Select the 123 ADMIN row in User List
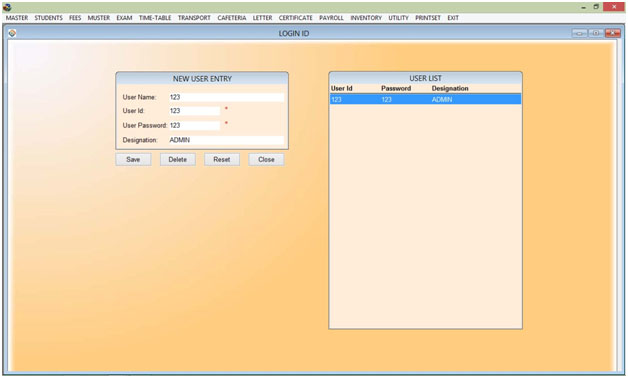 [425, 99]
